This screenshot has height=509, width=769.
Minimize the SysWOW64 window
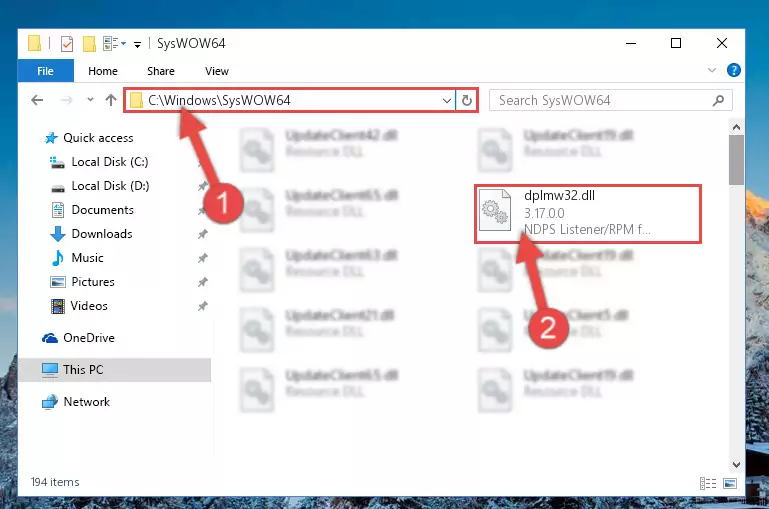tap(631, 44)
